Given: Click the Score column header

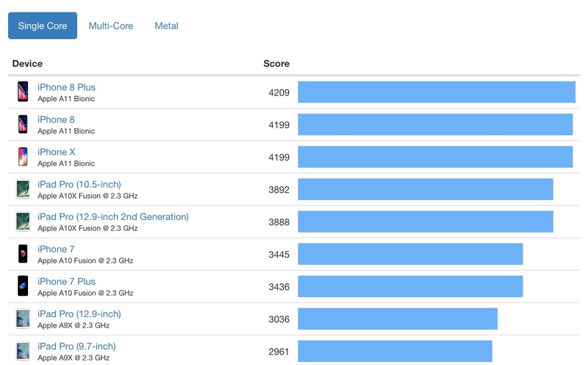Looking at the screenshot, I should click(276, 63).
